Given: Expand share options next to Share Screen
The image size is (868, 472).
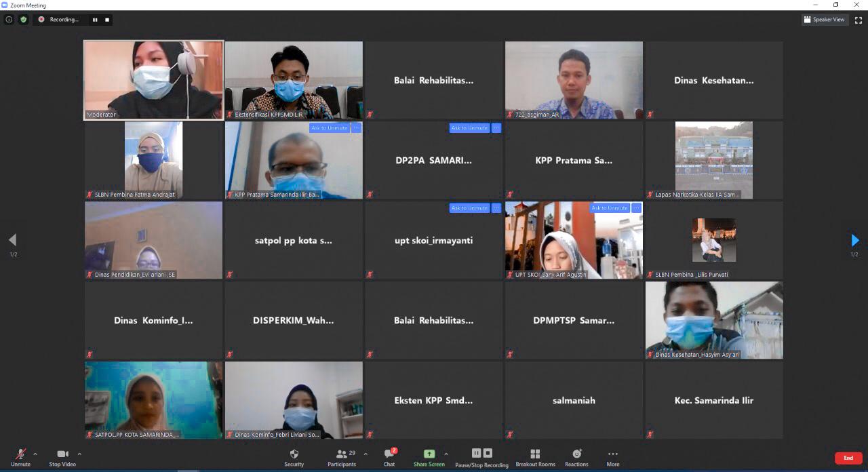Looking at the screenshot, I should (x=446, y=454).
